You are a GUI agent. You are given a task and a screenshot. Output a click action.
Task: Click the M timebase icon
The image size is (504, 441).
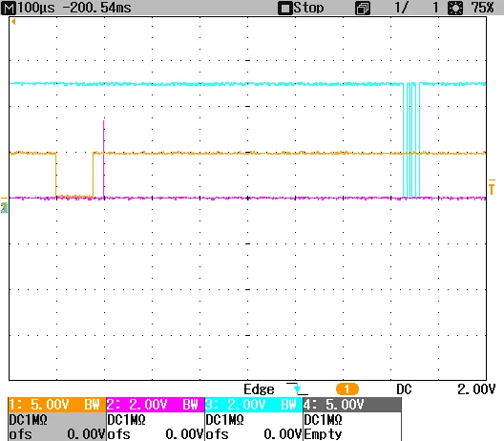(9, 8)
